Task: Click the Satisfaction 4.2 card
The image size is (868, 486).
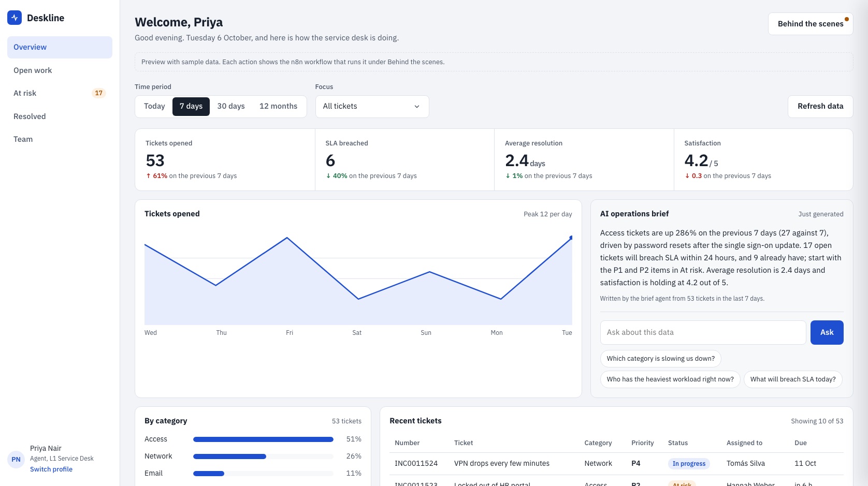Action: pyautogui.click(x=763, y=159)
